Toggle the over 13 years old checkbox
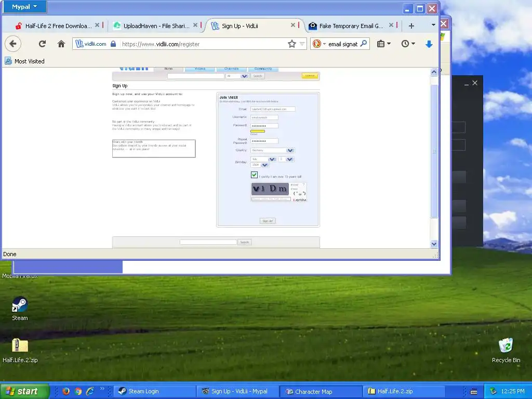Screen dimensions: 532x399 click(x=254, y=175)
